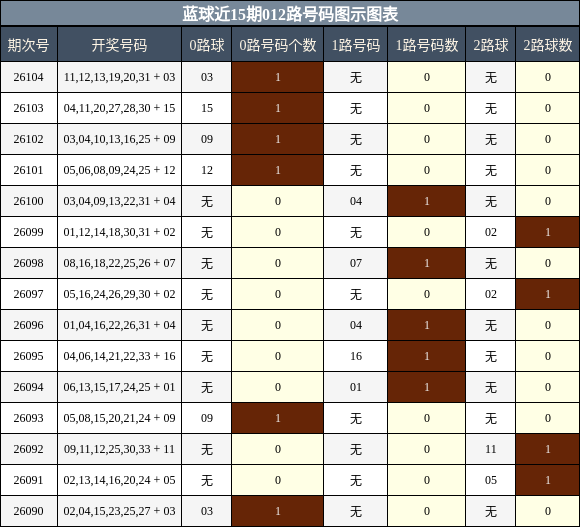Select draw numbers 02,13,14,16,20,24 + 05

[x=119, y=480]
